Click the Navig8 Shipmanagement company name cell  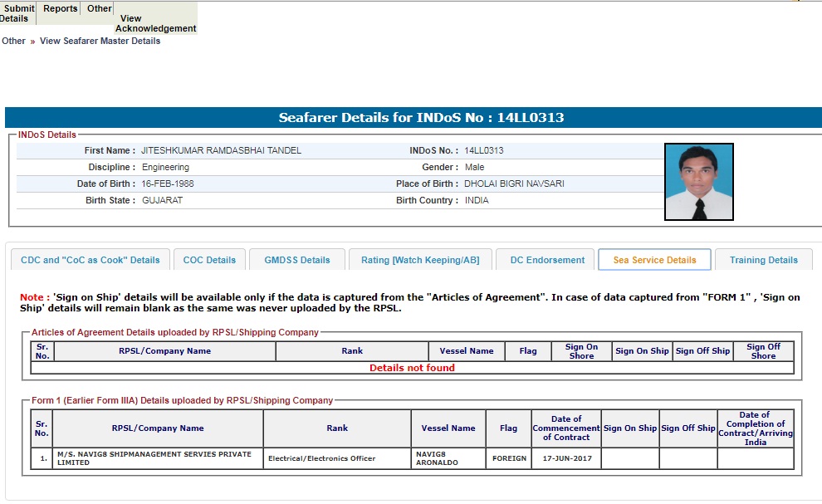[158, 458]
